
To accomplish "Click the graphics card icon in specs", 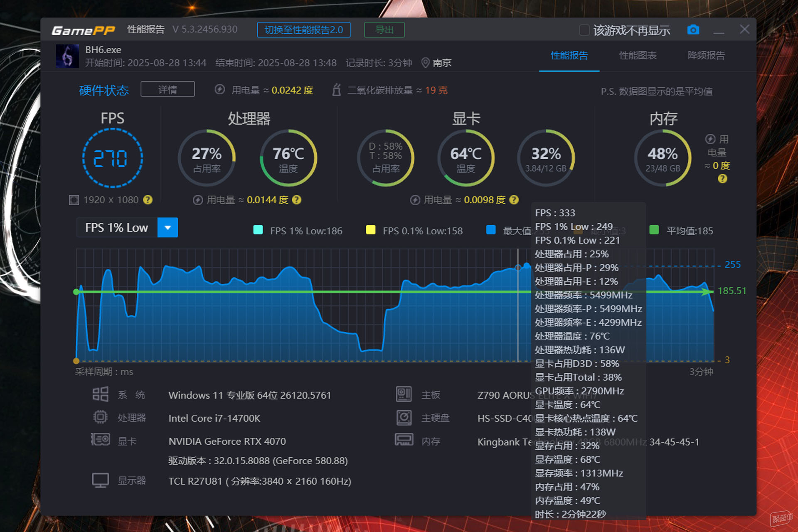I will pos(100,439).
